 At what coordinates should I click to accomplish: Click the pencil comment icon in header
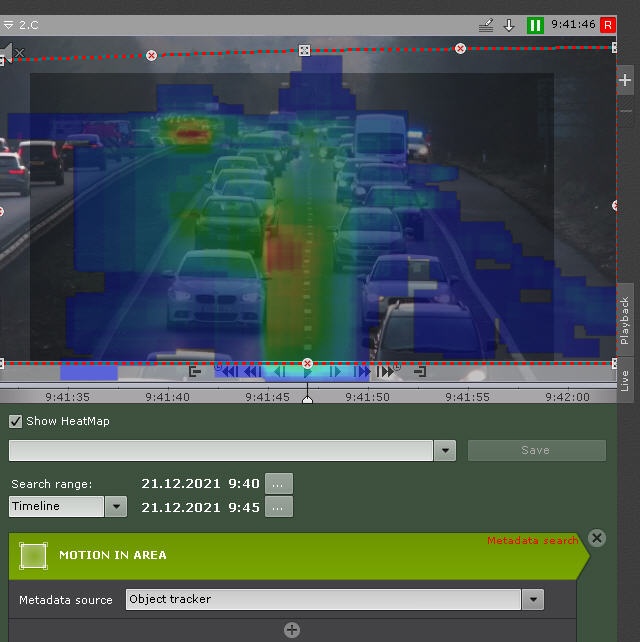(x=486, y=25)
